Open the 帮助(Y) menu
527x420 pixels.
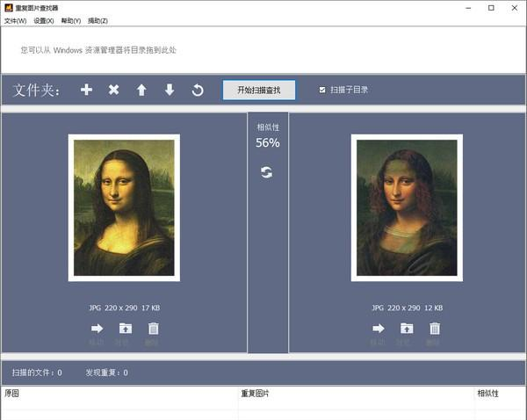click(x=71, y=21)
